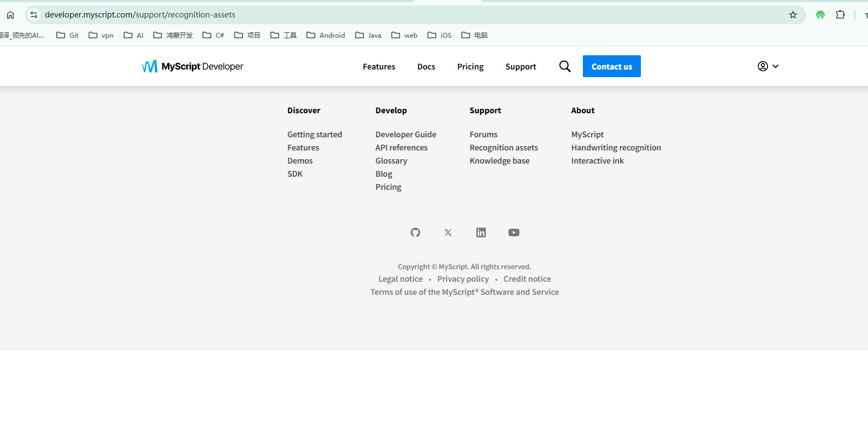This screenshot has height=436, width=868.
Task: Open the vpn bookmark folder
Action: click(x=101, y=35)
